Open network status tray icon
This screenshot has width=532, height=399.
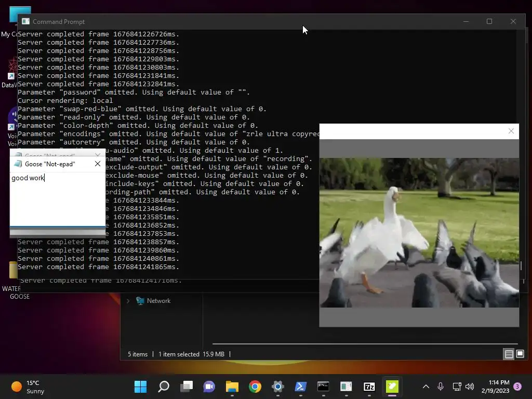(x=457, y=387)
